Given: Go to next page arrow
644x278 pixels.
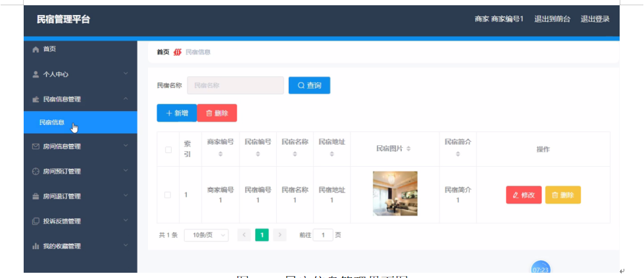Looking at the screenshot, I should (280, 235).
